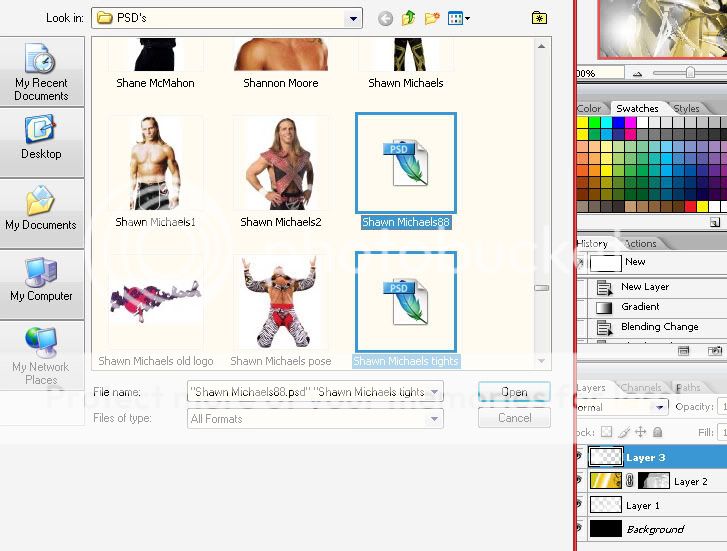The height and width of the screenshot is (551, 727).
Task: Switch to the Actions tab
Action: pyautogui.click(x=640, y=243)
